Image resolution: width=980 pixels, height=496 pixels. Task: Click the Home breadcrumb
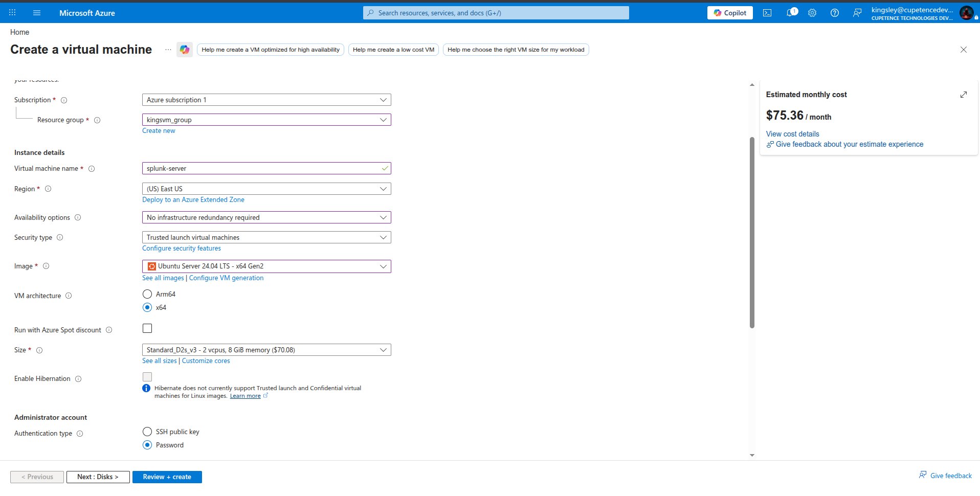click(x=19, y=32)
